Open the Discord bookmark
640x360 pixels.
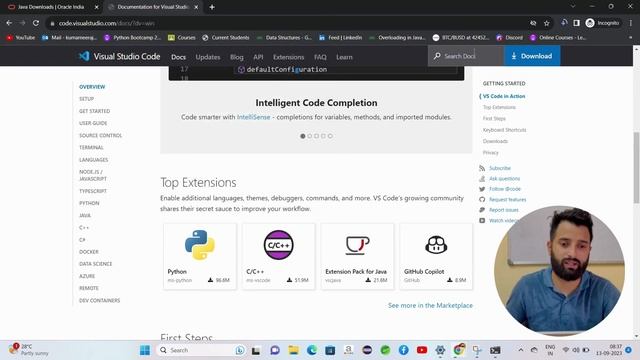(x=509, y=38)
